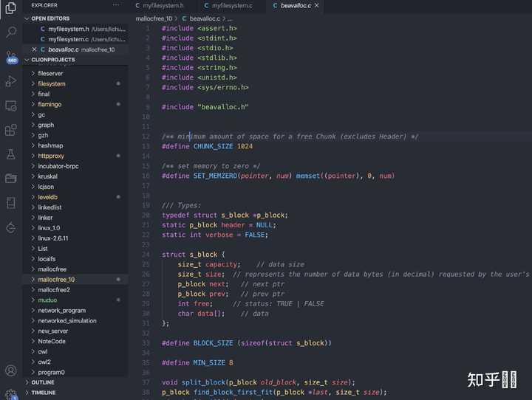The height and width of the screenshot is (400, 532).
Task: Click CHUNK_SIZE macro in the code
Action: coord(213,146)
